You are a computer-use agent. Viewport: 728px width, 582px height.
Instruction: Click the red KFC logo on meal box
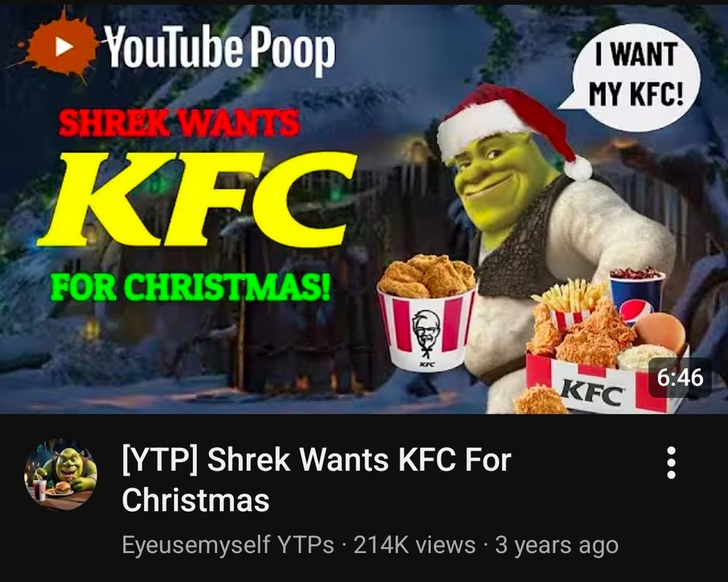click(x=591, y=393)
